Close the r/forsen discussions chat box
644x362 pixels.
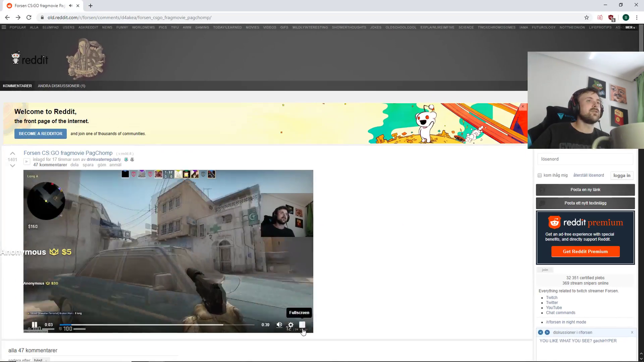click(632, 332)
